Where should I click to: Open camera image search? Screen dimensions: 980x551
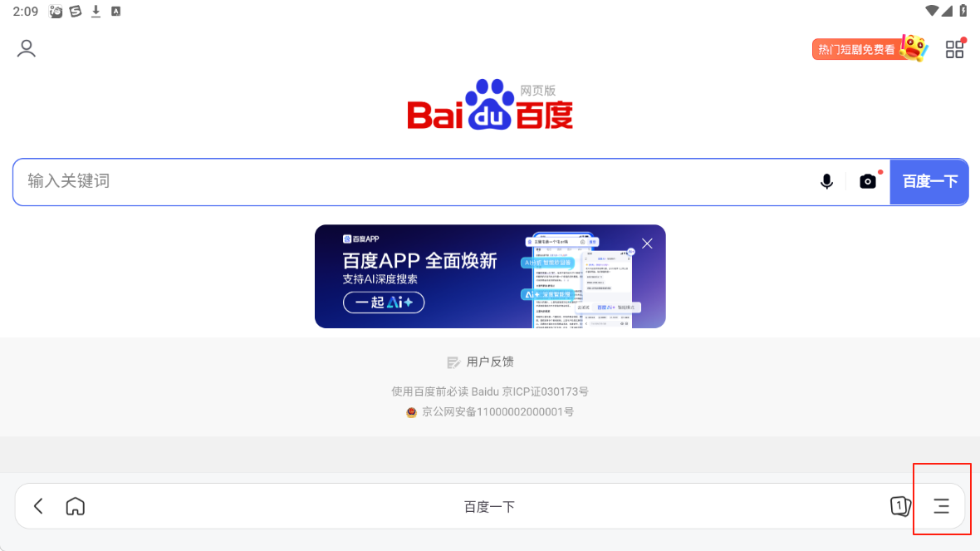(x=867, y=180)
